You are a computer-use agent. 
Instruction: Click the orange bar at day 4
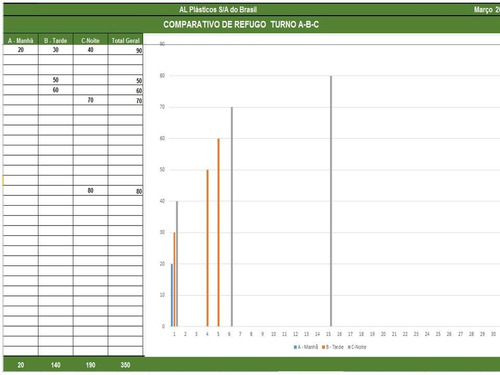[x=207, y=248]
